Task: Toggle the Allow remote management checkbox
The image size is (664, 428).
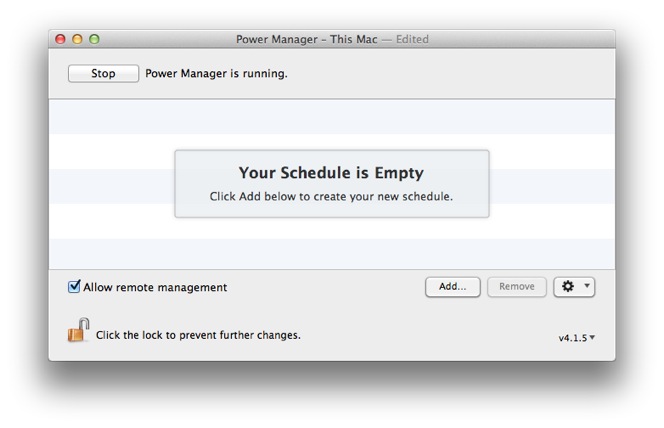Action: tap(74, 287)
